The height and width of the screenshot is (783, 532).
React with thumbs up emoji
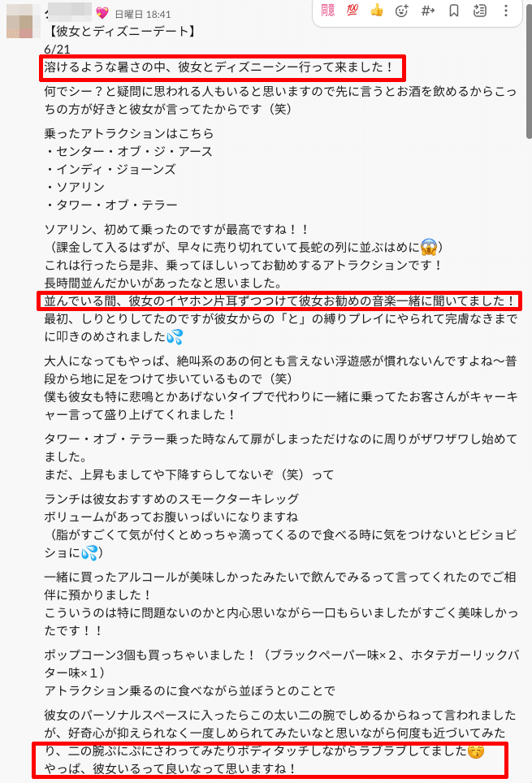[x=377, y=11]
